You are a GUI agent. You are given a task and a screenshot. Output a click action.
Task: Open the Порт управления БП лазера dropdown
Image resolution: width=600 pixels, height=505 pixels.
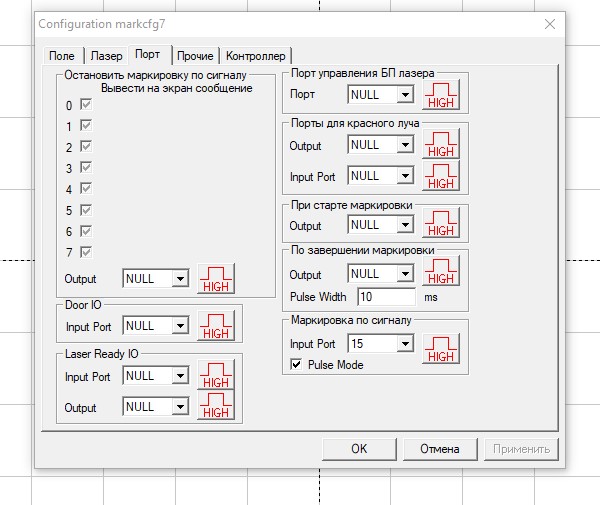click(x=403, y=95)
